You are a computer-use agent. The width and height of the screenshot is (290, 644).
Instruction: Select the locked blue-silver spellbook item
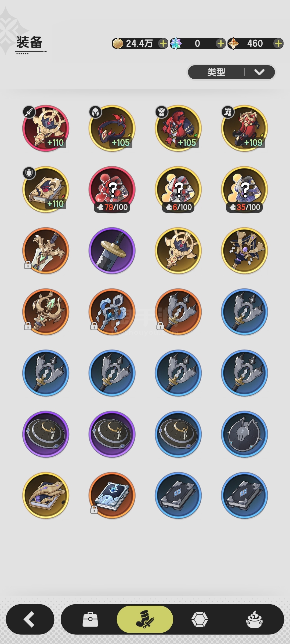pos(112,495)
